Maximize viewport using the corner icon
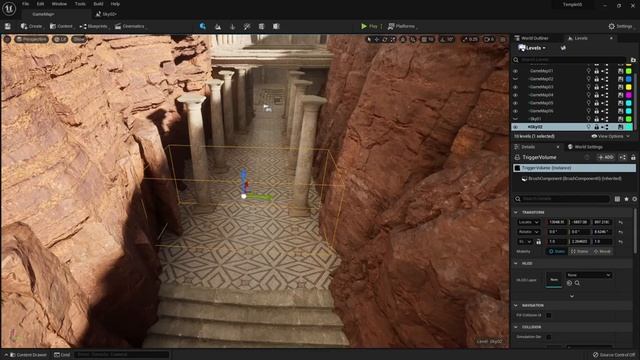This screenshot has height=360, width=640. [x=503, y=40]
